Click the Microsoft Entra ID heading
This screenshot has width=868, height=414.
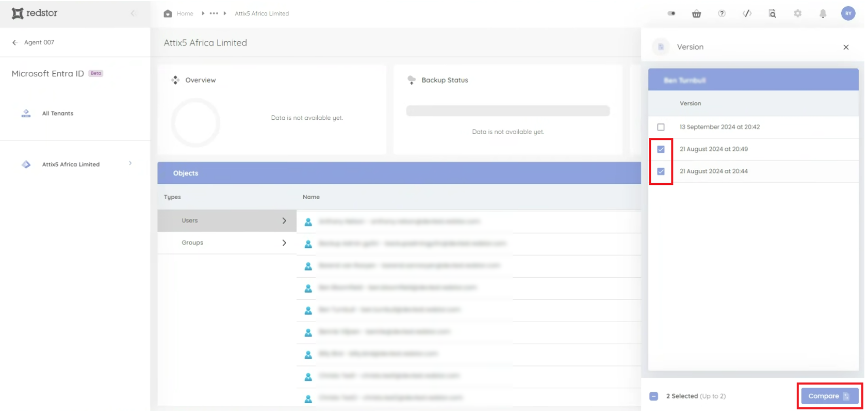pyautogui.click(x=47, y=73)
